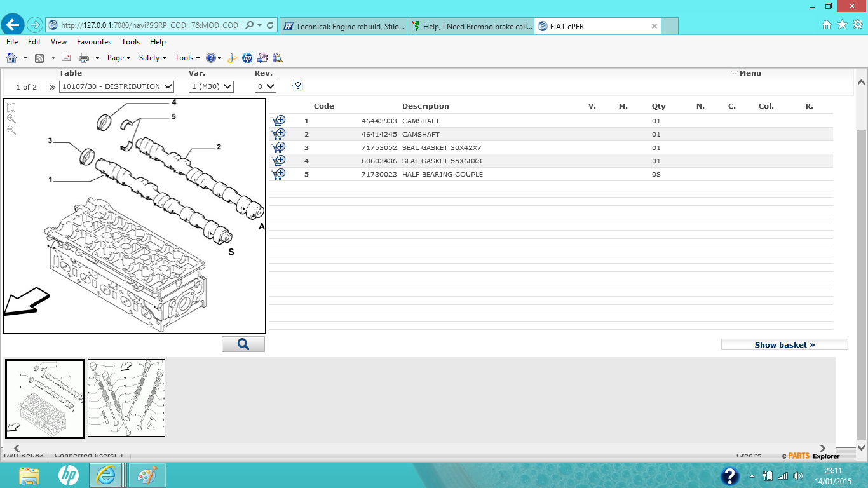Viewport: 868px width, 488px height.
Task: Click the volume speaker tray icon
Action: (x=798, y=476)
